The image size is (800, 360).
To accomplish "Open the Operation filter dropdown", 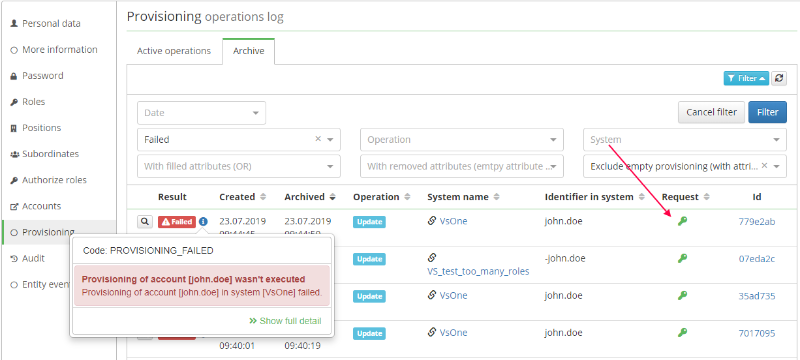I will [462, 139].
